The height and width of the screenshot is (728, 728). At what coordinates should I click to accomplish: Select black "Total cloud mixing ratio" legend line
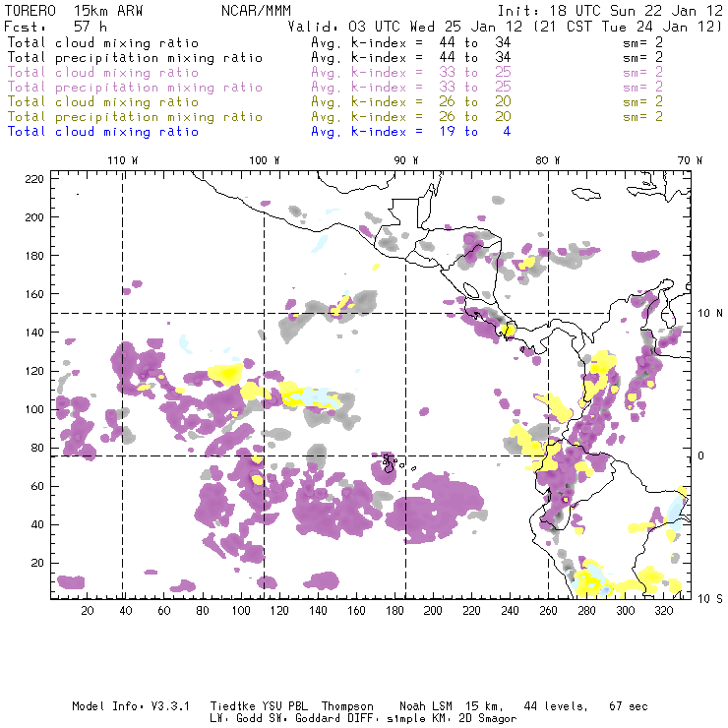pyautogui.click(x=103, y=42)
